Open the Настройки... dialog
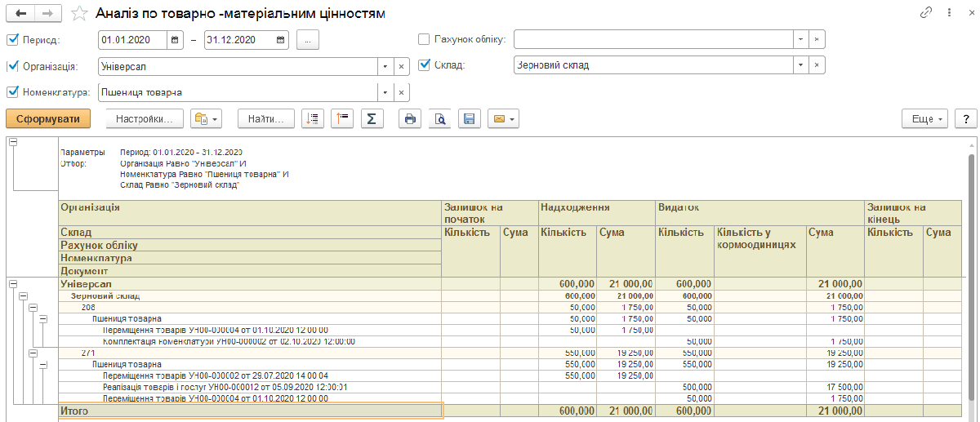 pyautogui.click(x=144, y=119)
